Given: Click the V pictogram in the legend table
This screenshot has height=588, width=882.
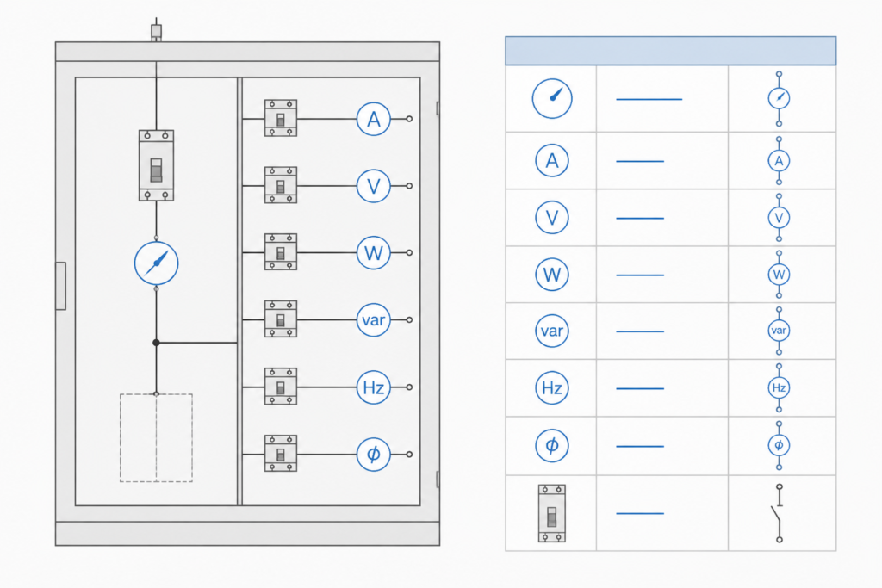Looking at the screenshot, I should tap(552, 218).
